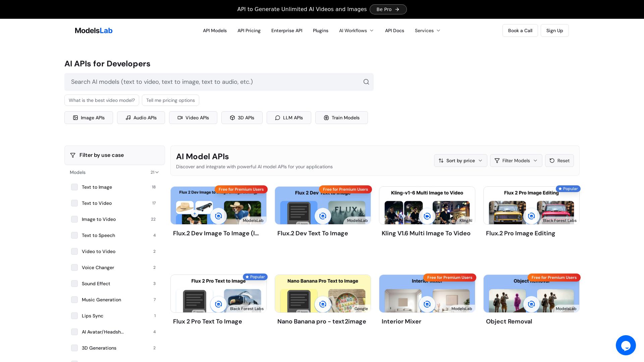This screenshot has width=644, height=362.
Task: Collapse the Models filter section
Action: pos(157,172)
